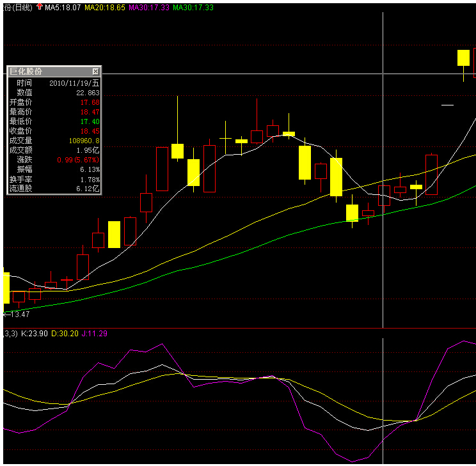Click the 收盘价 value 18.45
This screenshot has width=476, height=466.
tap(90, 131)
